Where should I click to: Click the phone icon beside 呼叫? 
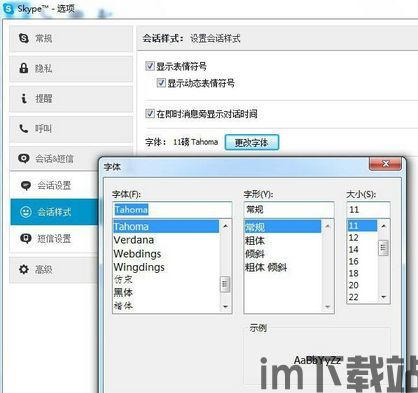24,128
